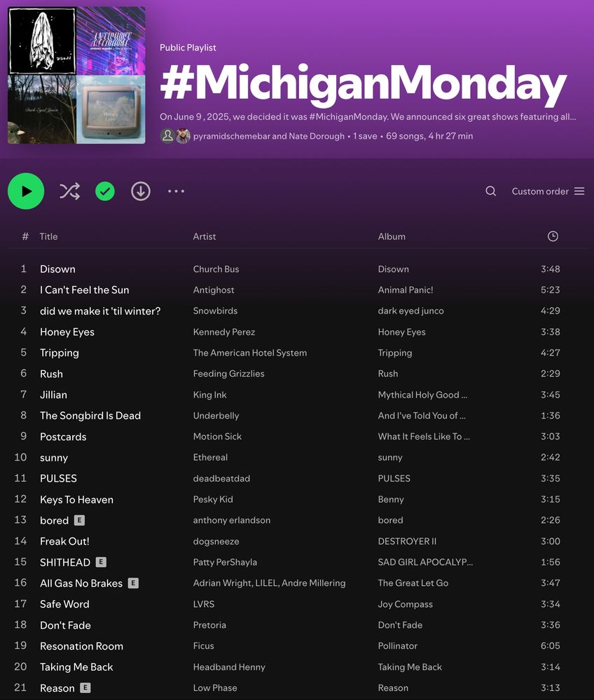
Task: Click the 6:05 duration of Resonation Room
Action: coord(551,646)
